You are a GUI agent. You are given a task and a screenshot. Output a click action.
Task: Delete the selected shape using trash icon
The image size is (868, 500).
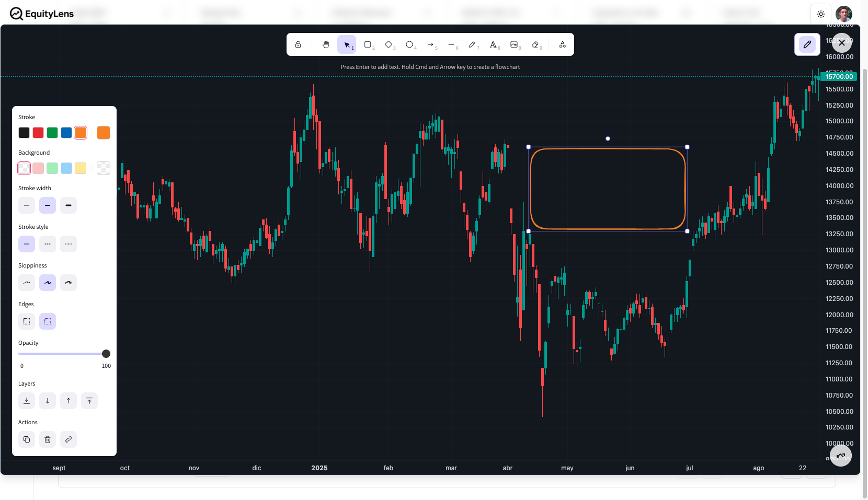pyautogui.click(x=48, y=439)
